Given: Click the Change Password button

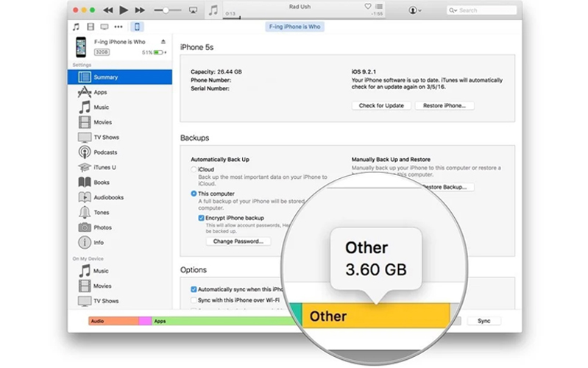Looking at the screenshot, I should click(238, 241).
